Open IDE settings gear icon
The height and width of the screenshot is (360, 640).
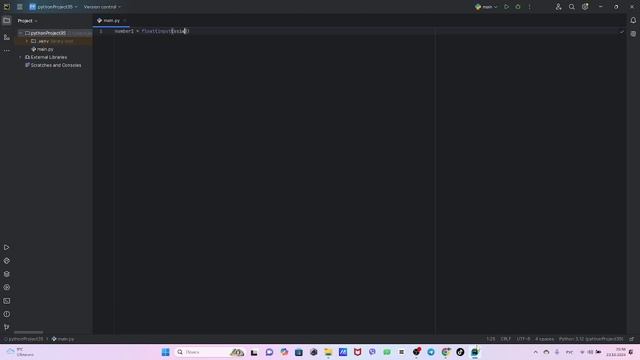(x=585, y=7)
